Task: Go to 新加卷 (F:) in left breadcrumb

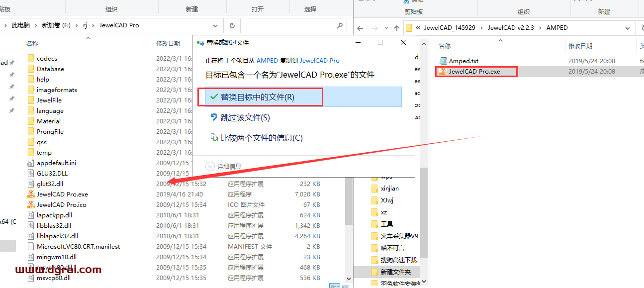Action: click(x=57, y=25)
